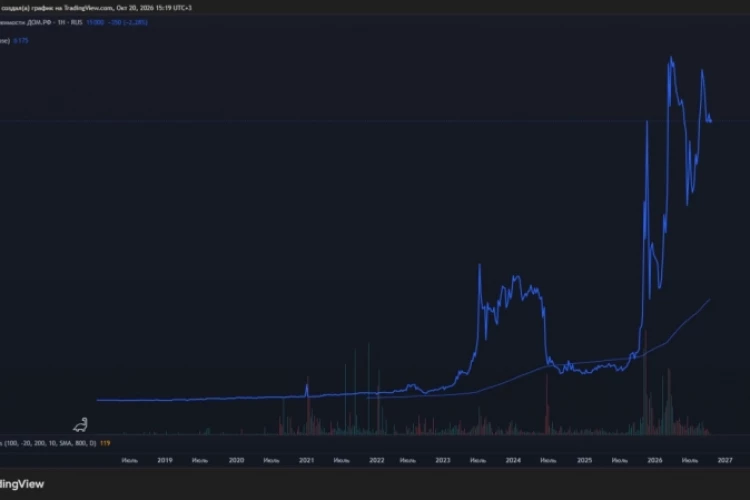750x500 pixels.
Task: Click the 2027 label on time axis
Action: click(x=725, y=460)
